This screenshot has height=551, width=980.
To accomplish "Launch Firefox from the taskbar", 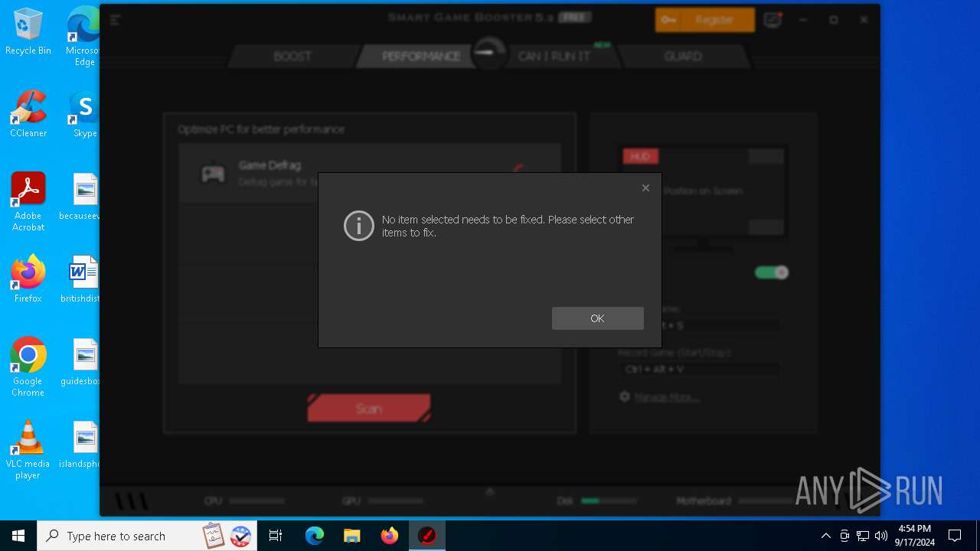I will pyautogui.click(x=390, y=536).
